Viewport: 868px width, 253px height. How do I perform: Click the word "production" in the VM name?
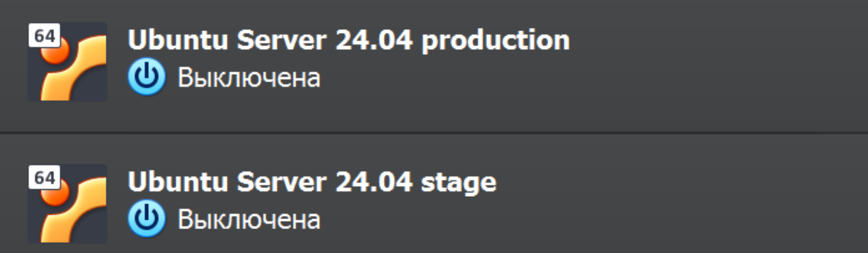pyautogui.click(x=495, y=41)
